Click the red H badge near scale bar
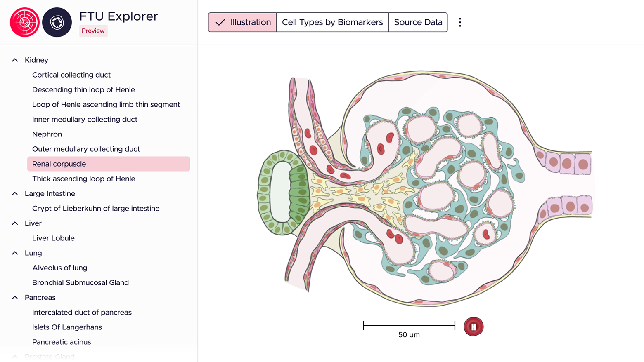Screen dimensions: 644x362 (474, 327)
